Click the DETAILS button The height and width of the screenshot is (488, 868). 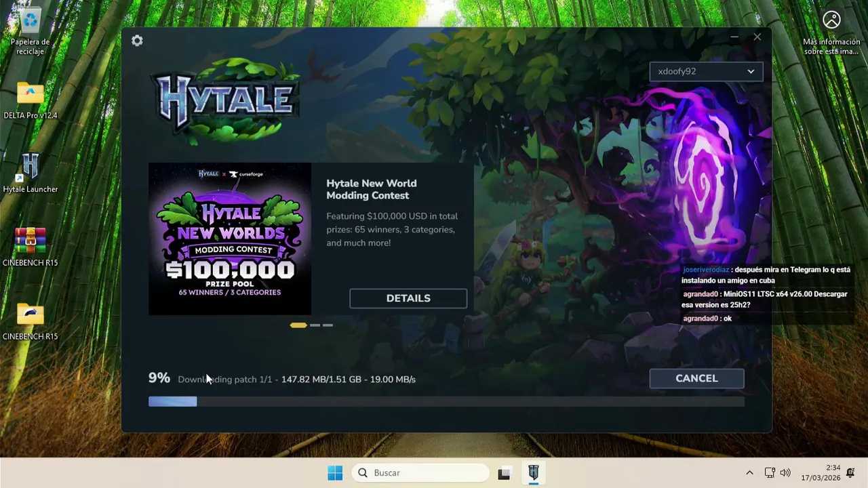(x=408, y=298)
